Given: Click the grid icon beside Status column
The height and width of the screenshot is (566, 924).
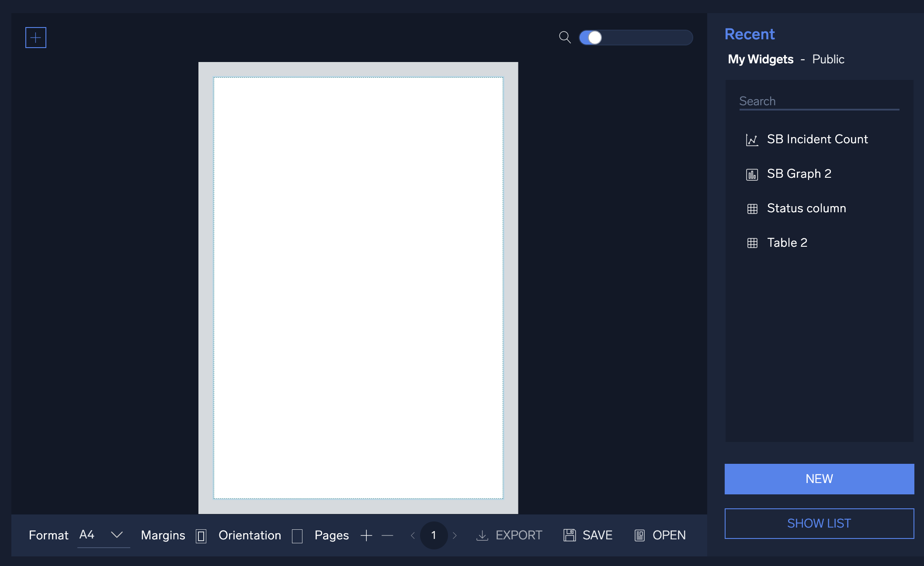Looking at the screenshot, I should (x=753, y=208).
